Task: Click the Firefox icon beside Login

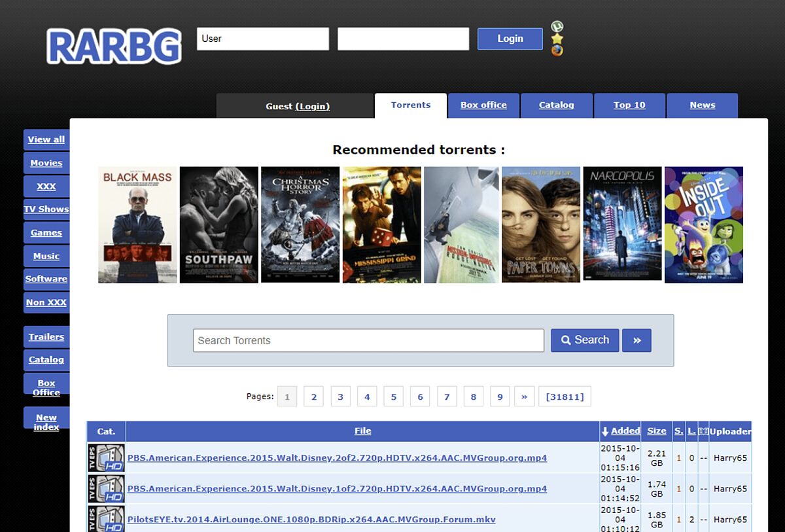Action: point(557,50)
